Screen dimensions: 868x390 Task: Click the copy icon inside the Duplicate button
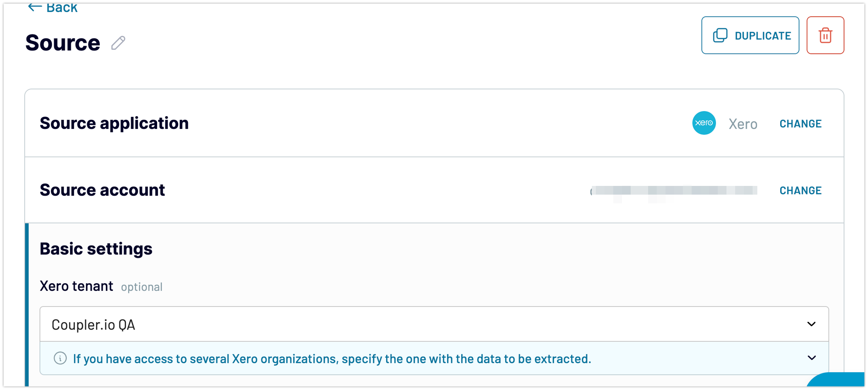tap(720, 35)
